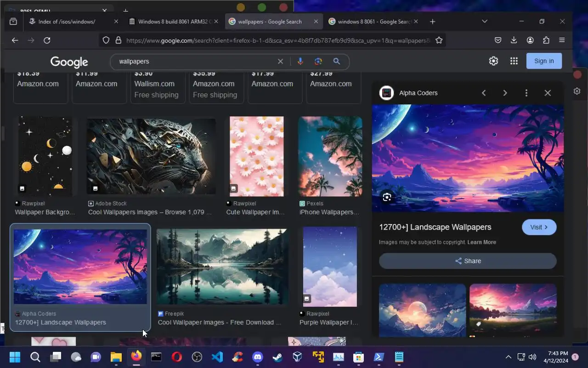
Task: Click the Google logo
Action: pyautogui.click(x=69, y=62)
